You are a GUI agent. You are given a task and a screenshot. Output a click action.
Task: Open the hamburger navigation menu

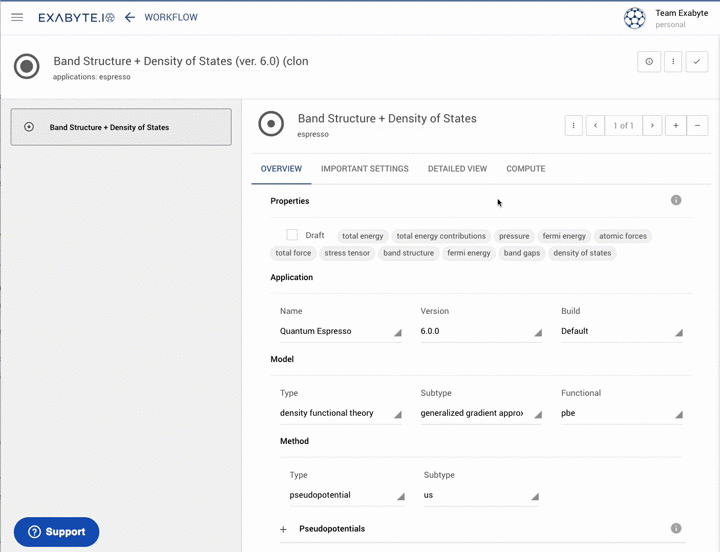(x=17, y=17)
